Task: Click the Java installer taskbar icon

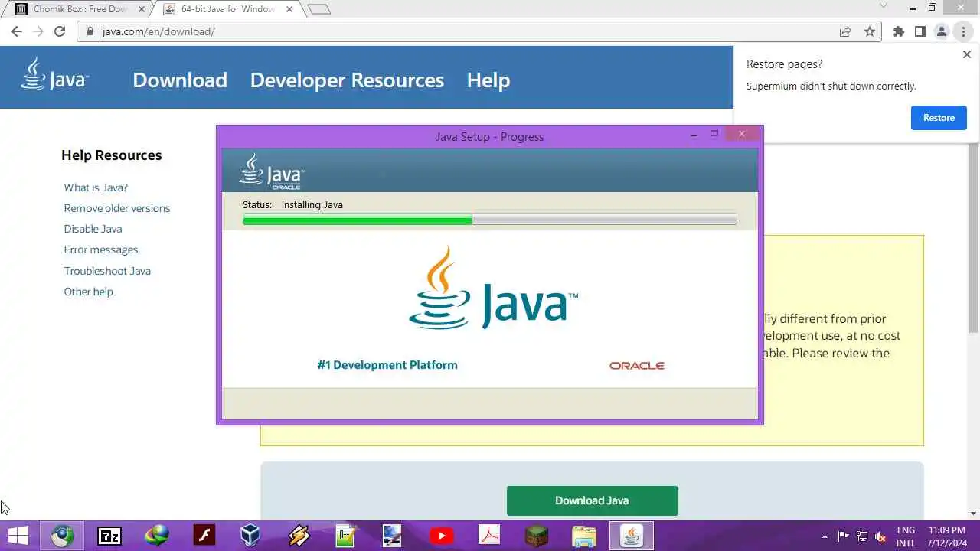Action: [x=632, y=536]
